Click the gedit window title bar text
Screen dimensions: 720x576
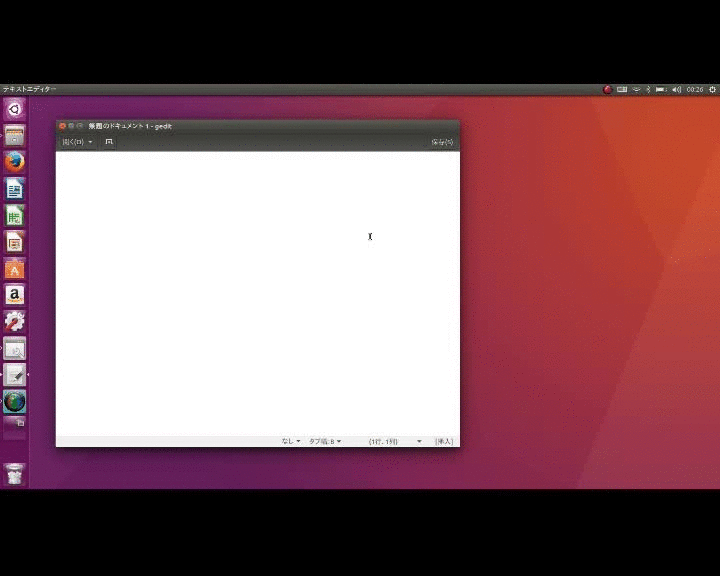click(130, 126)
